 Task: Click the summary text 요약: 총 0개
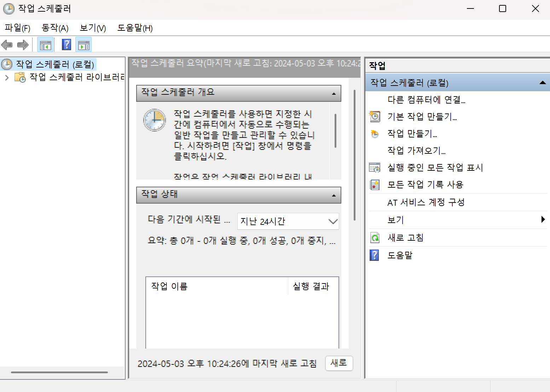[x=242, y=241]
